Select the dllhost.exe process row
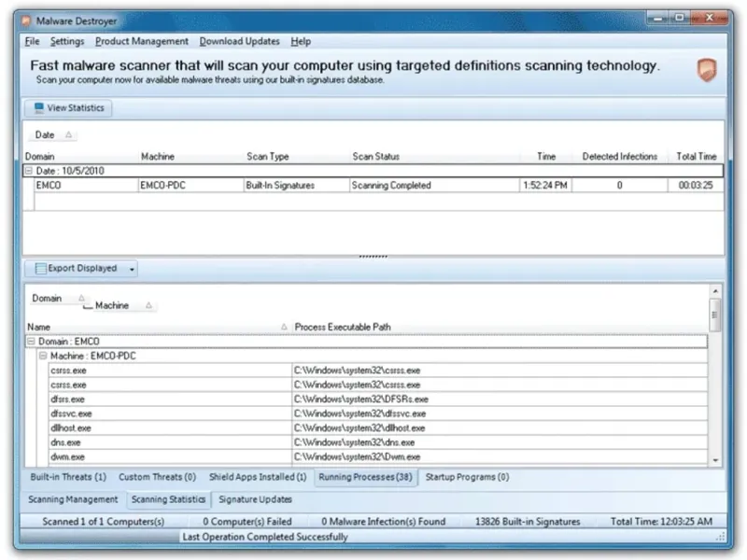This screenshot has width=747, height=560. coord(378,428)
